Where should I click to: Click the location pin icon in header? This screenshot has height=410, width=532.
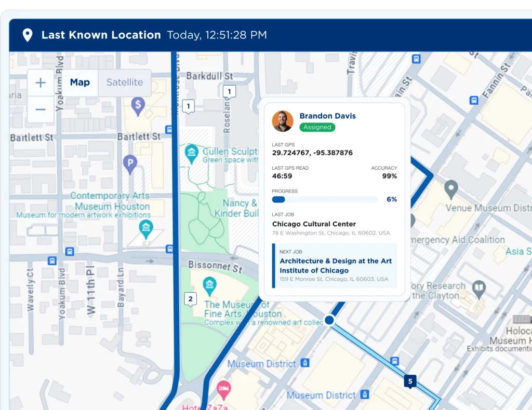click(x=28, y=35)
